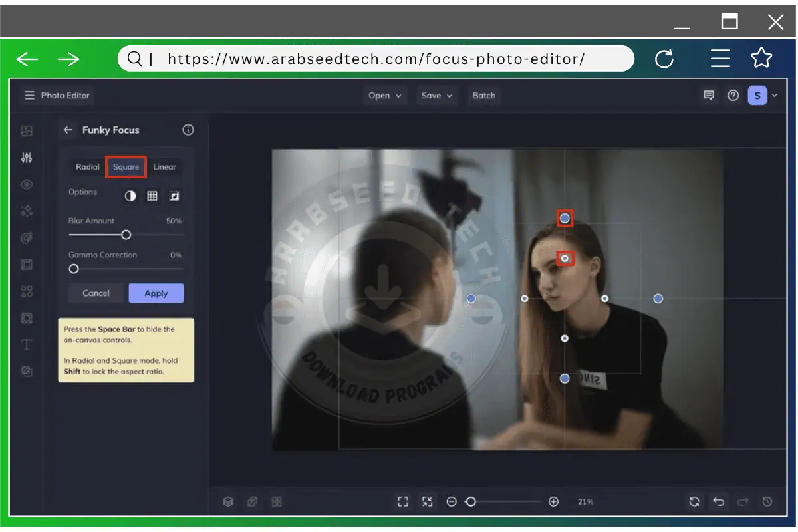
Task: Click the undo arrow in bottom toolbar
Action: click(x=718, y=502)
